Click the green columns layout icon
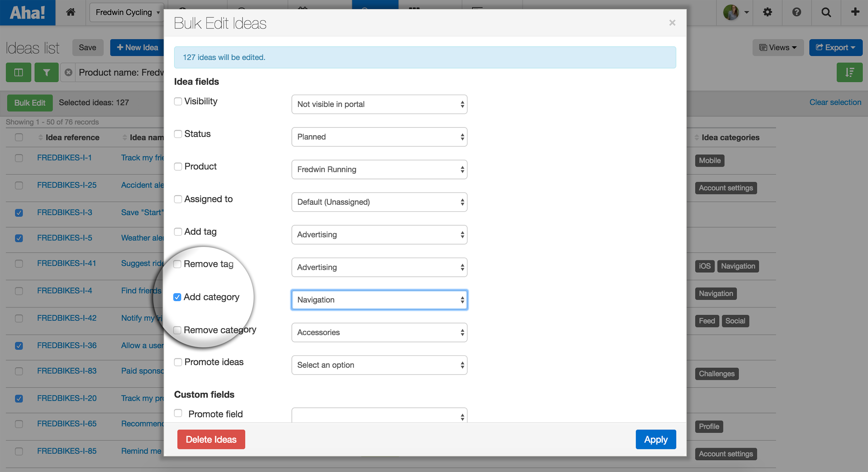This screenshot has height=472, width=868. [x=19, y=72]
